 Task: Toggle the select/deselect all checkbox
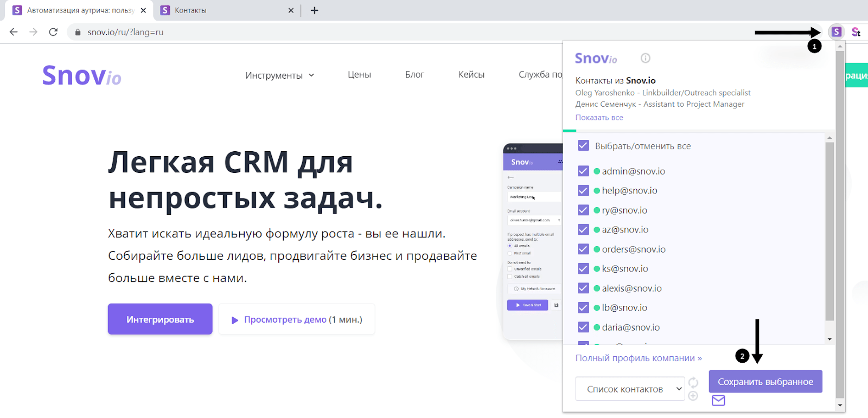pos(583,146)
